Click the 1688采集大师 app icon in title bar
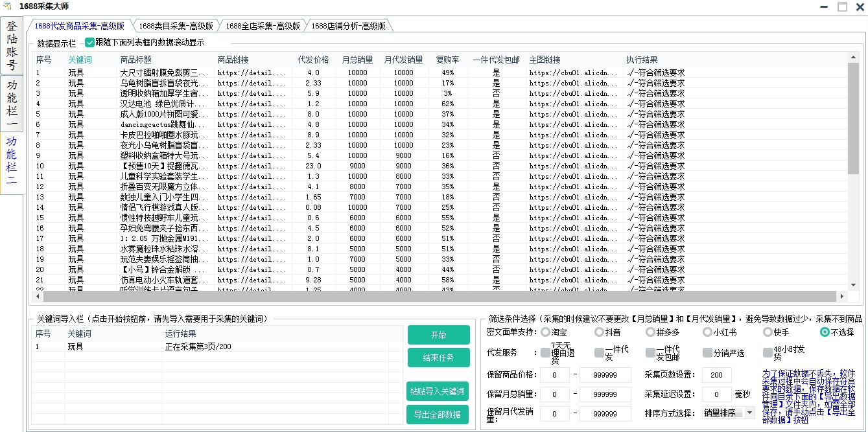This screenshot has height=432, width=868. (x=7, y=6)
